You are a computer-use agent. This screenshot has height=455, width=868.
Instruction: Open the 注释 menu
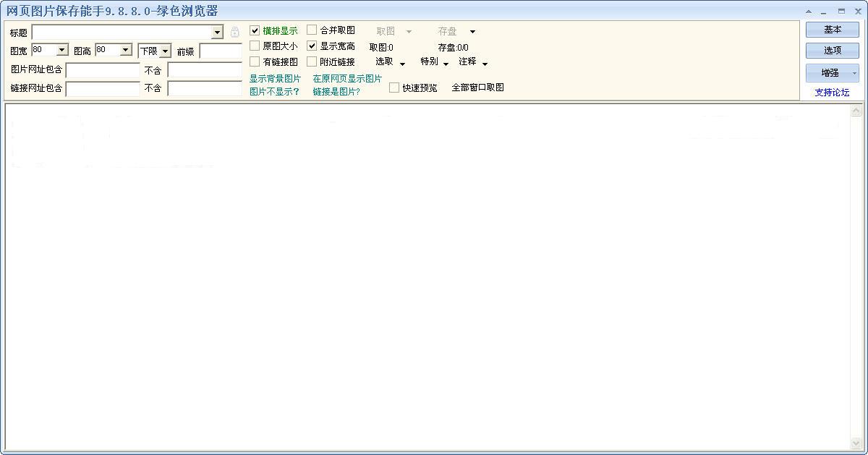click(x=485, y=64)
